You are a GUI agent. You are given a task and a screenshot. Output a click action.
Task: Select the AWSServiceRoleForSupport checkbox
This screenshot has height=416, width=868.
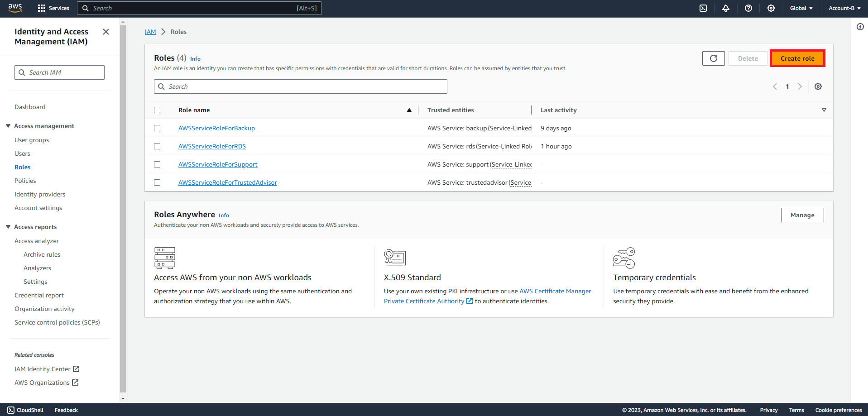click(157, 164)
